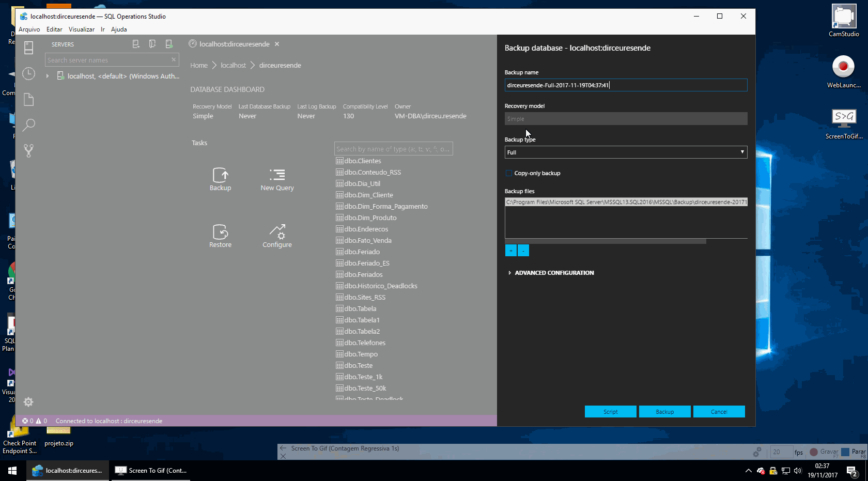Open CamStudio desktop shortcut
Image resolution: width=868 pixels, height=481 pixels.
[x=843, y=21]
